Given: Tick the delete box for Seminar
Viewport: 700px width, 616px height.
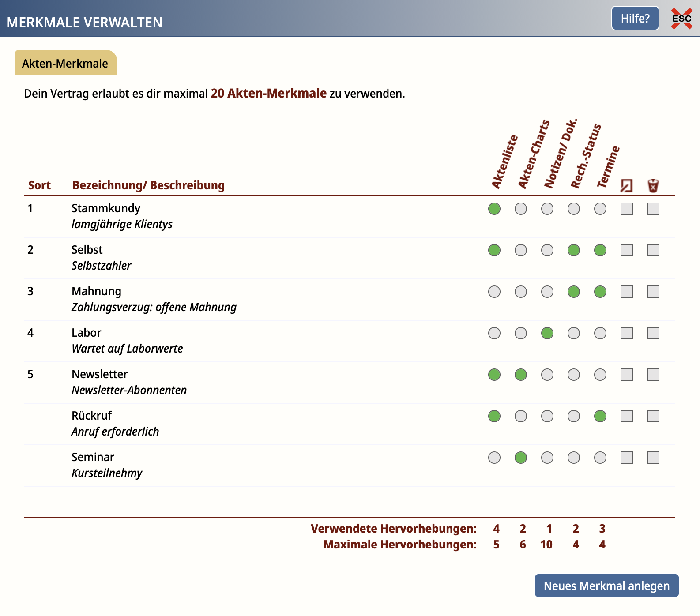Looking at the screenshot, I should tap(653, 458).
